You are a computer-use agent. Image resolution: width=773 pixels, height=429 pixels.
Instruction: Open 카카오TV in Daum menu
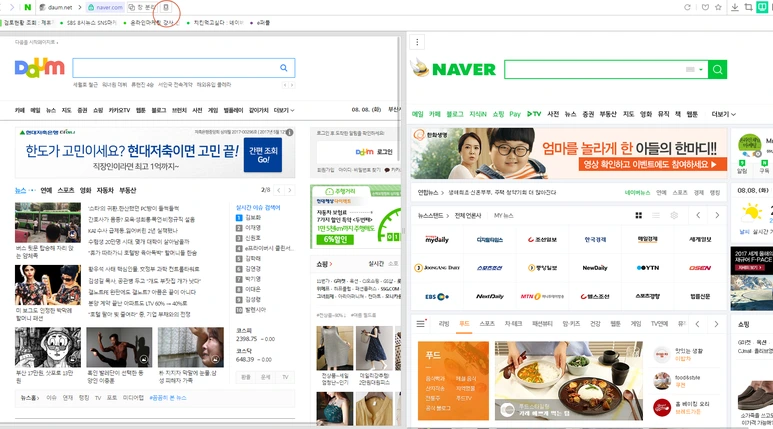pos(119,110)
